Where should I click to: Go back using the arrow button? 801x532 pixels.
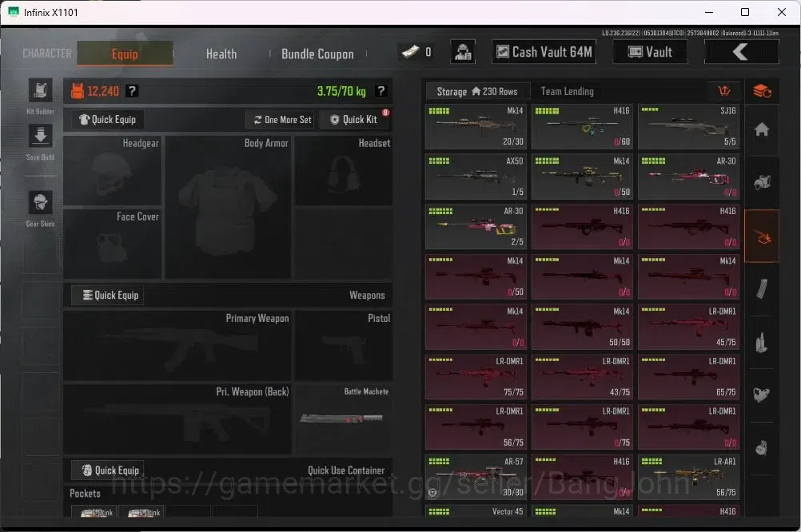tap(741, 52)
